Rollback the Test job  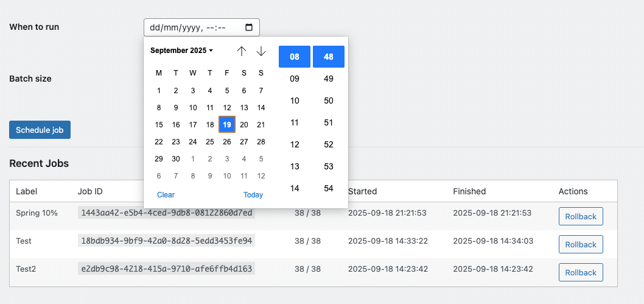[x=581, y=244]
